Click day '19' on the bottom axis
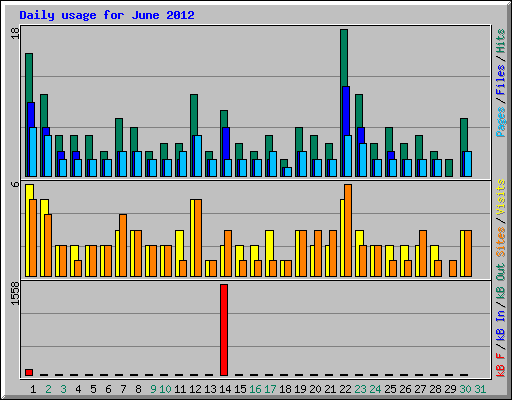The height and width of the screenshot is (400, 512). coord(300,389)
